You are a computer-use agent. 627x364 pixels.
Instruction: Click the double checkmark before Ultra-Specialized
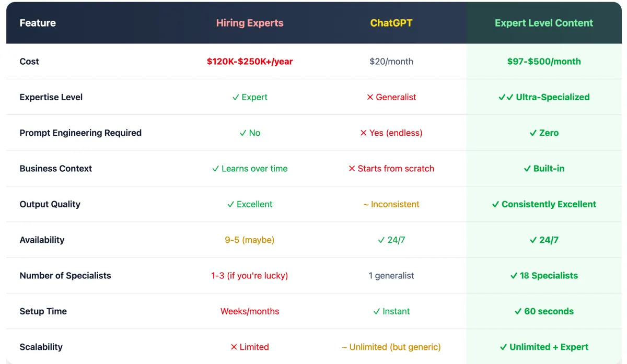pos(506,97)
